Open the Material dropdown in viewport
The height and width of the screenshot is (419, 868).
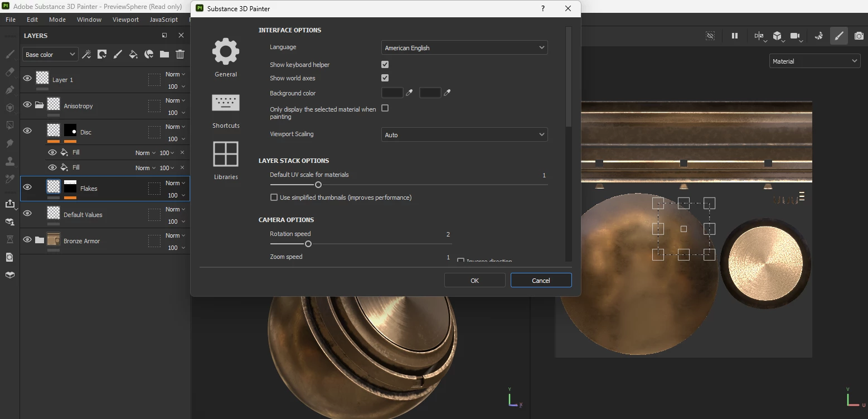[x=815, y=61]
